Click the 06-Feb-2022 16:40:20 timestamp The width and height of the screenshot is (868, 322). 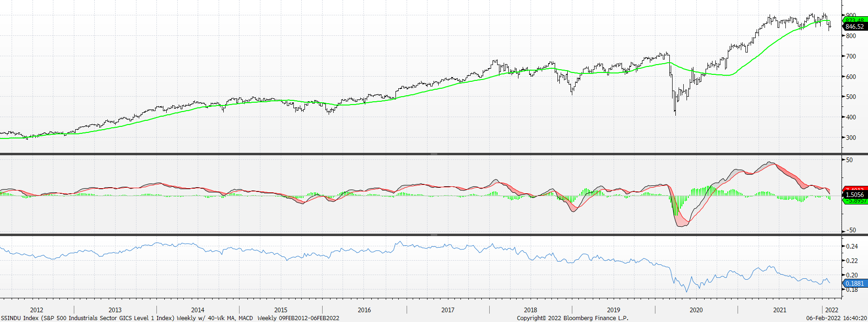836,318
